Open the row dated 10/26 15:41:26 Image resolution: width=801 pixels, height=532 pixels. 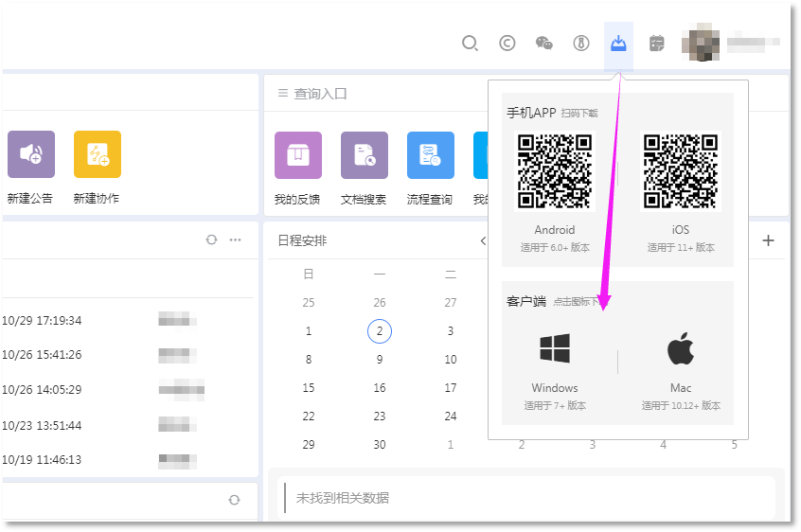point(128,355)
